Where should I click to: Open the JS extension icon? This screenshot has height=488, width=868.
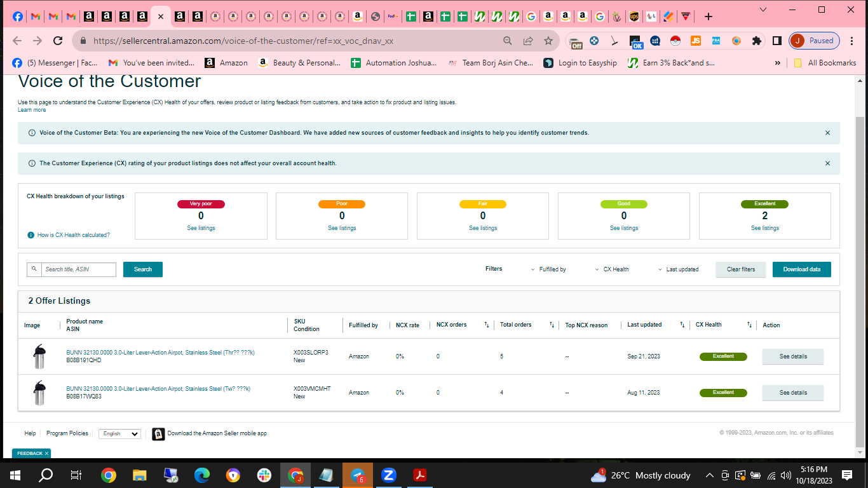[x=696, y=41]
